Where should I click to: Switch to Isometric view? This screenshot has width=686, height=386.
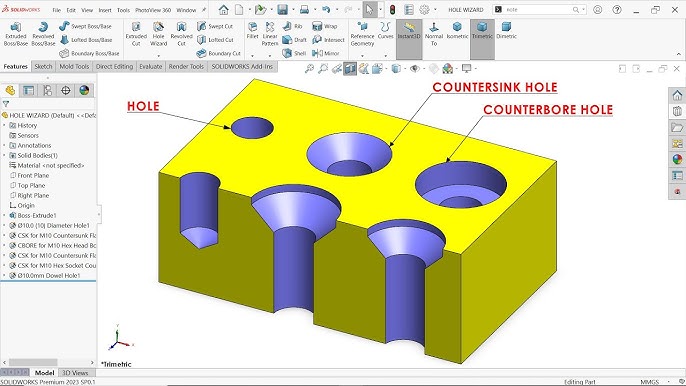tap(457, 31)
